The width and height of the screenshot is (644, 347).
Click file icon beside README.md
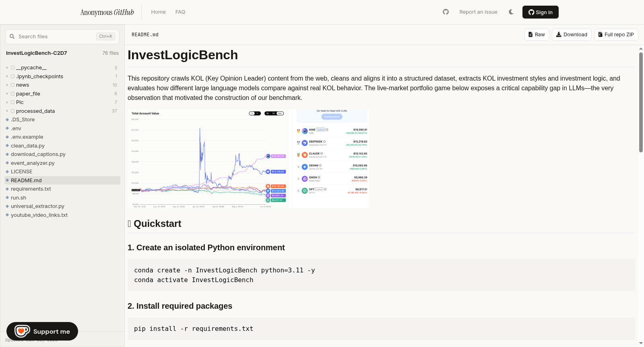(x=7, y=181)
